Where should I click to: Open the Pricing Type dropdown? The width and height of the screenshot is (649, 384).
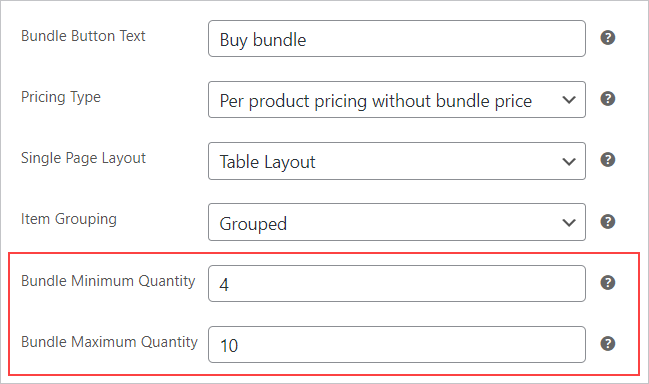[x=397, y=100]
